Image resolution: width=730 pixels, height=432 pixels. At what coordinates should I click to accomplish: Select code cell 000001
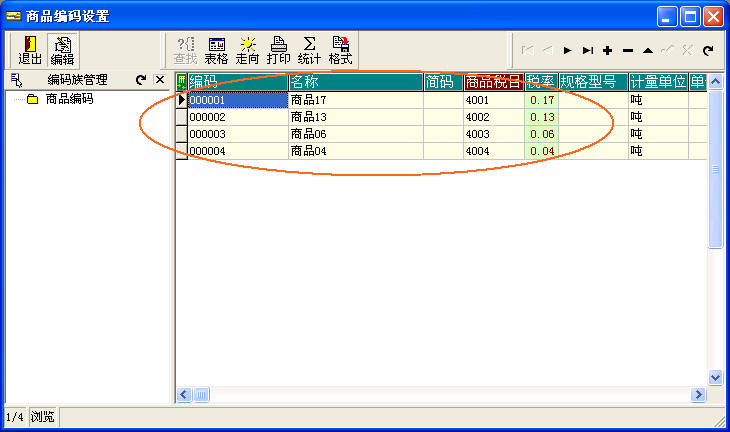pyautogui.click(x=238, y=100)
